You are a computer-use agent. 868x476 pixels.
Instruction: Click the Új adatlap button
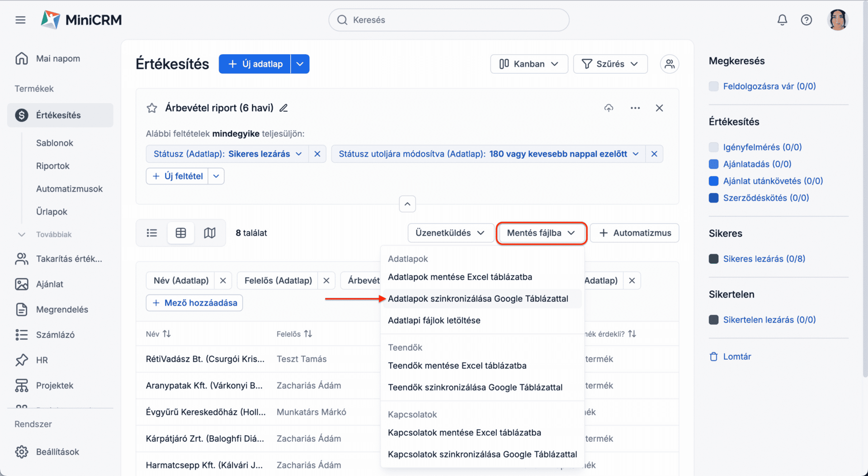(255, 64)
